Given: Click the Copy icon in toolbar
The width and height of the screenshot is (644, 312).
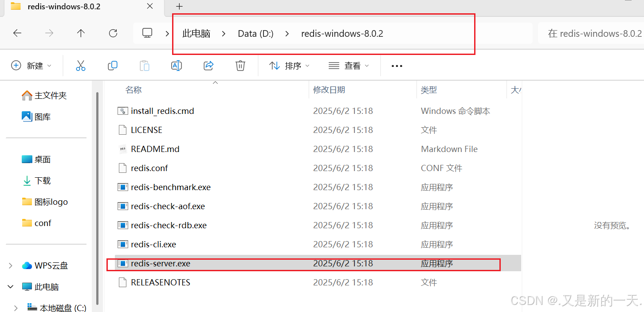Looking at the screenshot, I should (x=113, y=66).
